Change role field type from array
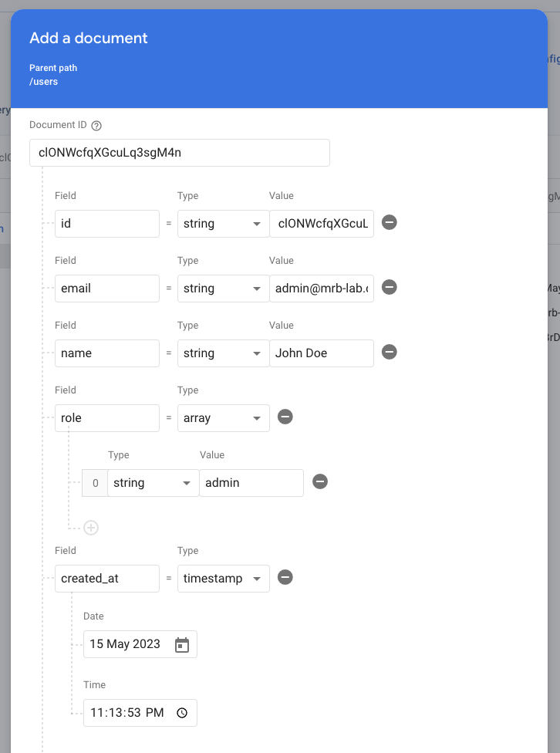 [223, 418]
